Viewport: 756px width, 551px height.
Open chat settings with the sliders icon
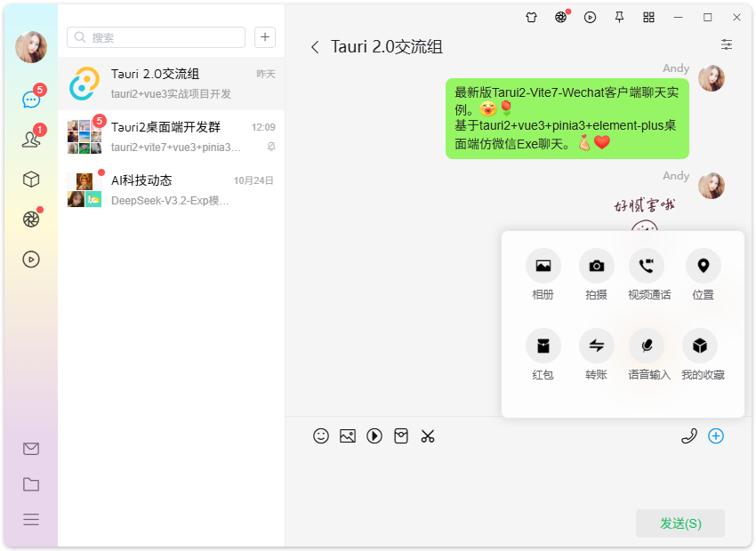coord(727,44)
